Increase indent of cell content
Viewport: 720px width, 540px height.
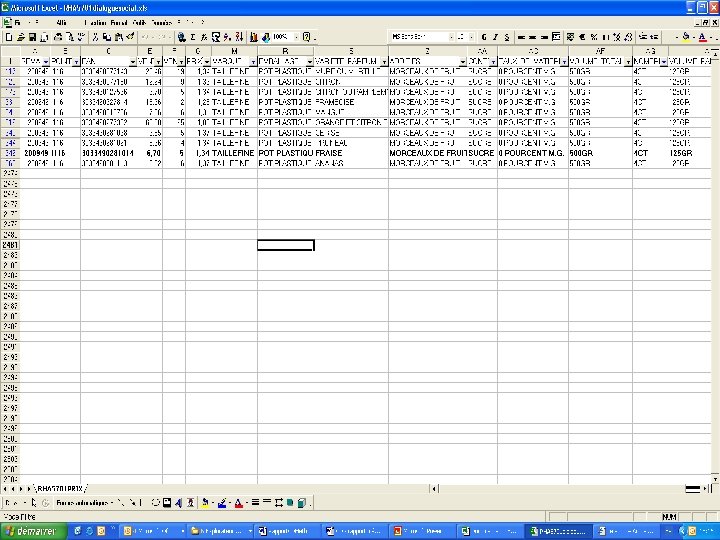point(654,37)
